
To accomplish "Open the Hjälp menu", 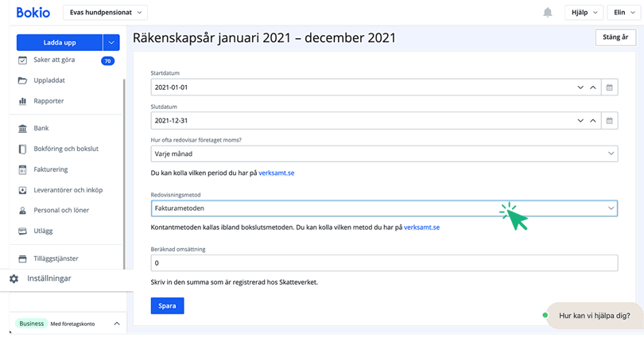I will pyautogui.click(x=583, y=13).
